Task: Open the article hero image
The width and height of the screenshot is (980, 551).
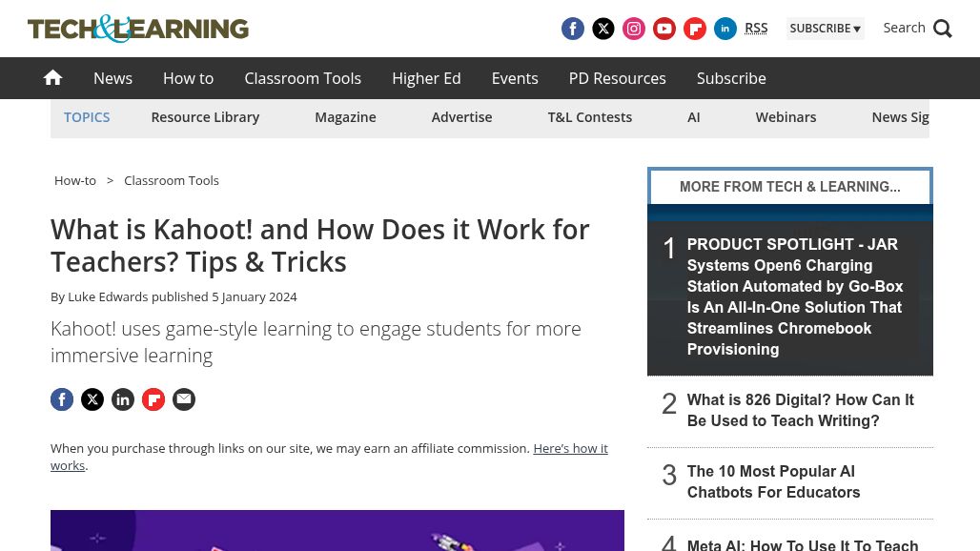Action: 337,530
